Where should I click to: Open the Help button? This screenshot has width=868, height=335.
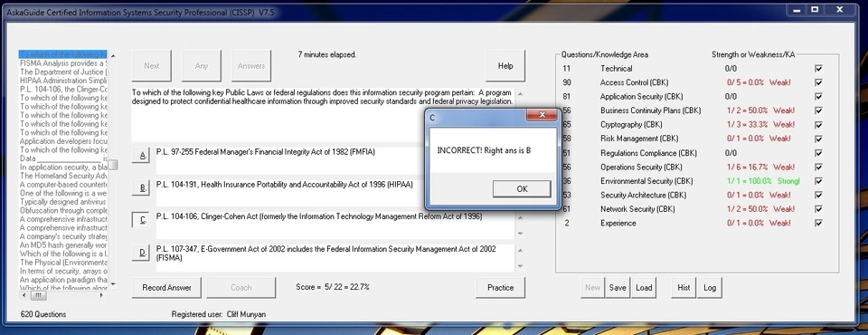[505, 65]
